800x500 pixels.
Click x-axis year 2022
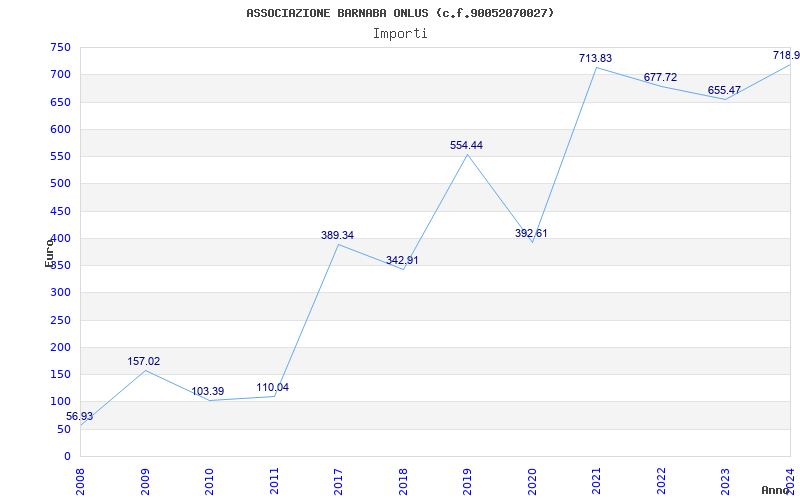[x=662, y=482]
